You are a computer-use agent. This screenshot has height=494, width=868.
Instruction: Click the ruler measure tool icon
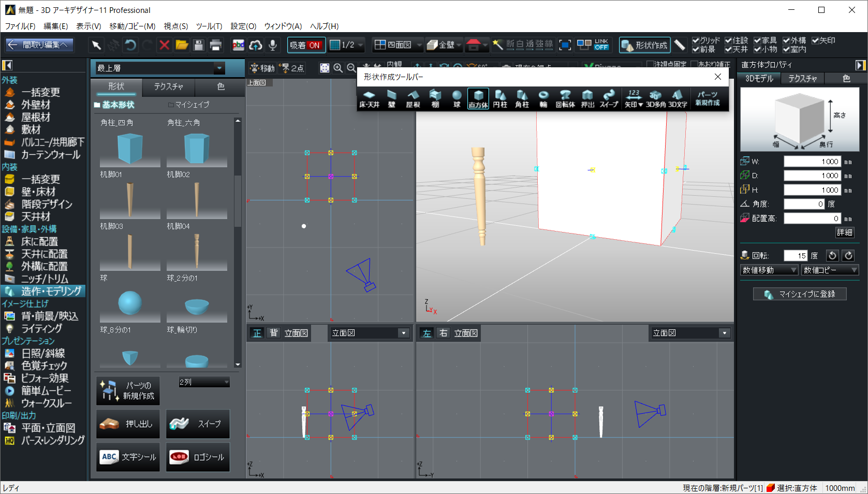(x=680, y=46)
